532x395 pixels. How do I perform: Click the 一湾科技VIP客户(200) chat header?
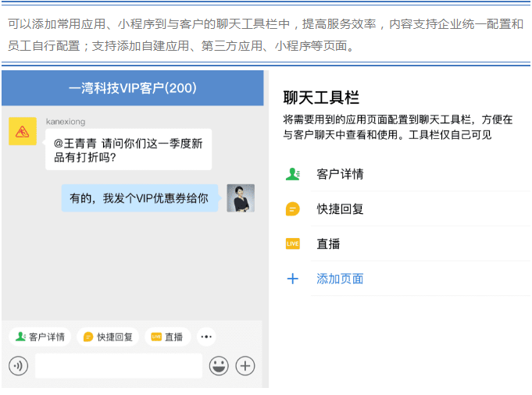[x=133, y=88]
